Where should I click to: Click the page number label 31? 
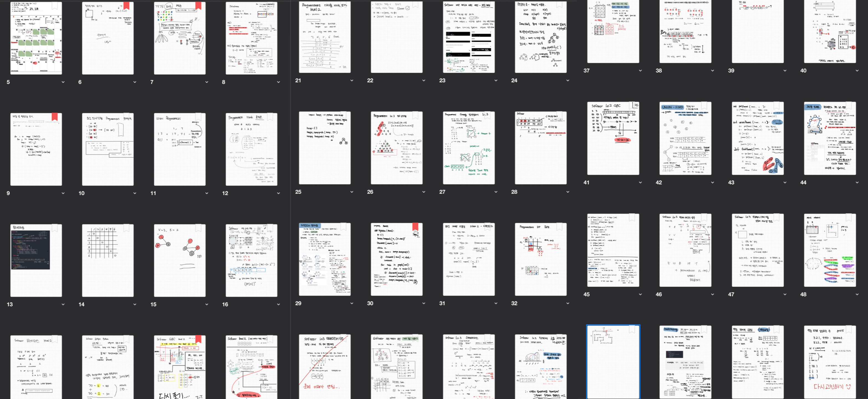point(442,303)
